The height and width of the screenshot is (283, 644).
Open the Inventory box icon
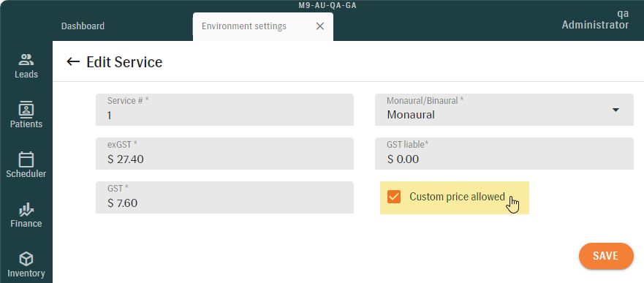pyautogui.click(x=26, y=259)
